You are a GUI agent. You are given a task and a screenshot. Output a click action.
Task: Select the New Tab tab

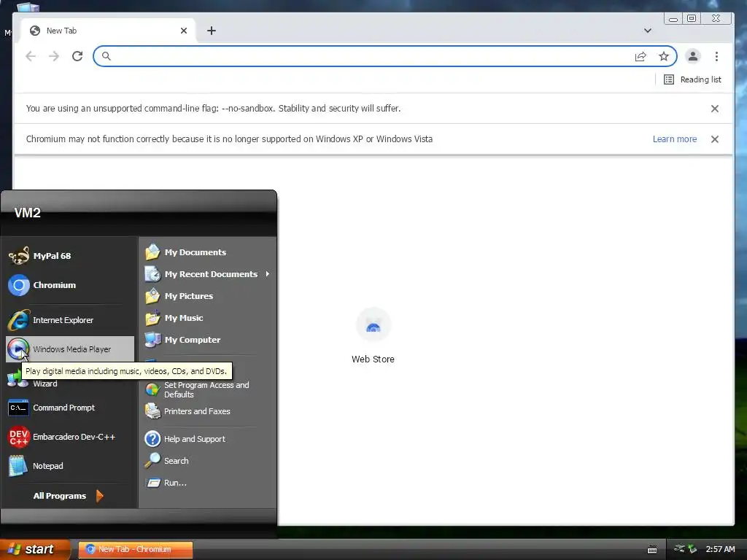point(108,31)
